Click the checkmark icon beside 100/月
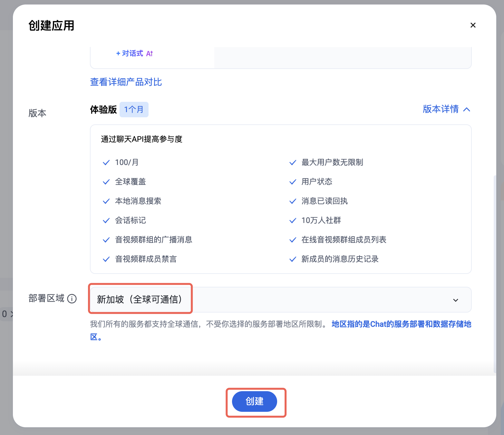504x435 pixels. (106, 163)
